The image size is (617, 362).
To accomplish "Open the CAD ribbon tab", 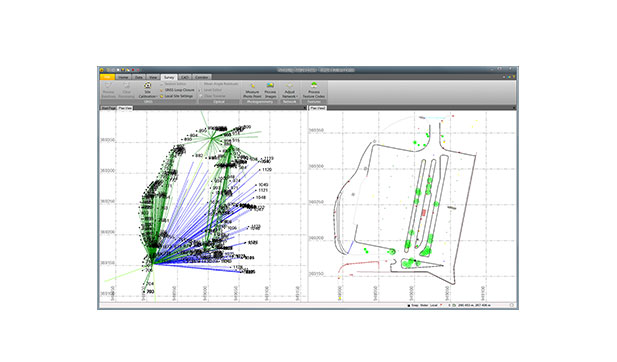I will click(x=185, y=77).
